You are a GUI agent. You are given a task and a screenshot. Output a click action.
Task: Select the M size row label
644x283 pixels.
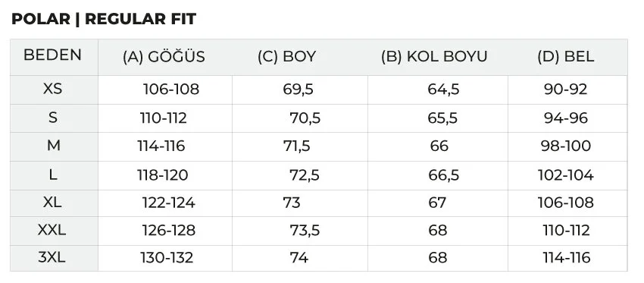[x=53, y=146]
